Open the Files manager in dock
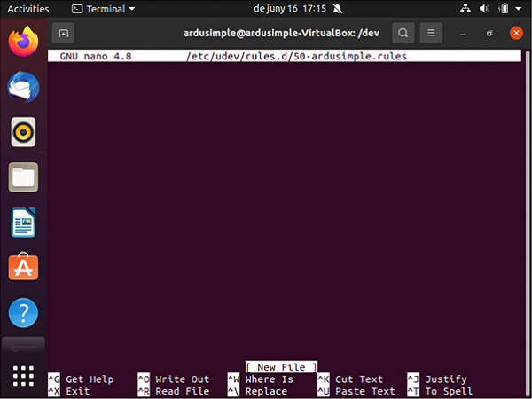Viewport: 532px width, 399px height. [24, 177]
